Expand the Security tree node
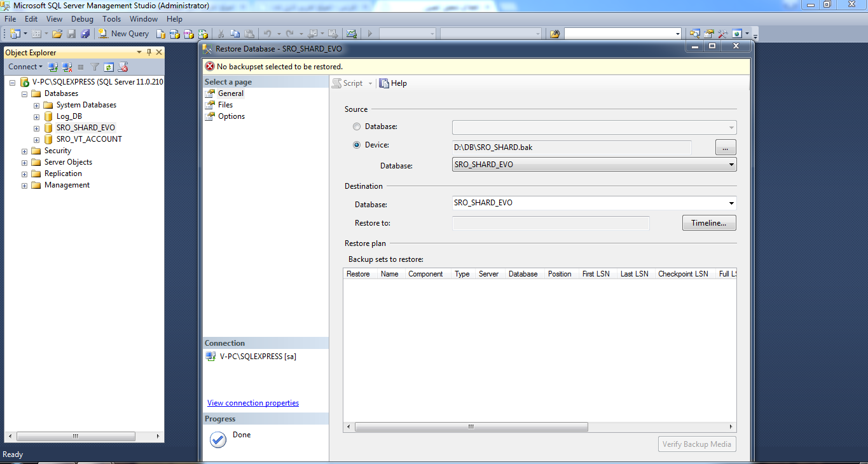Viewport: 868px width, 464px height. click(25, 151)
